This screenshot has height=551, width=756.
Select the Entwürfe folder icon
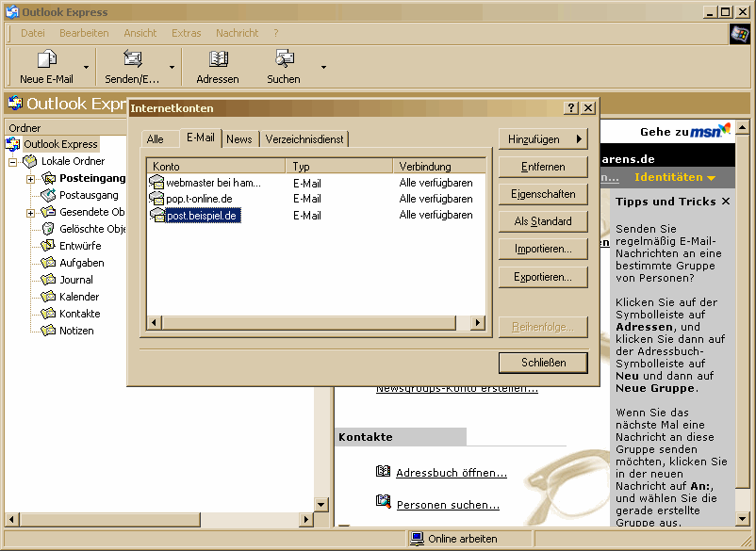48,246
